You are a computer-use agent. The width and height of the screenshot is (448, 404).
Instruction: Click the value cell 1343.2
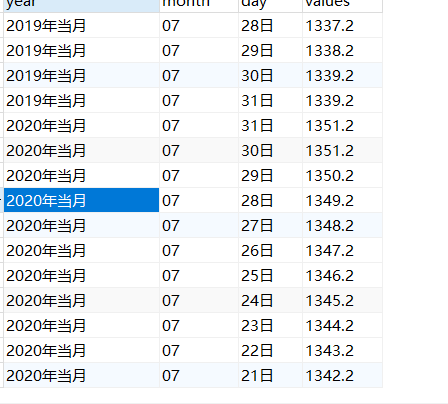tap(342, 350)
